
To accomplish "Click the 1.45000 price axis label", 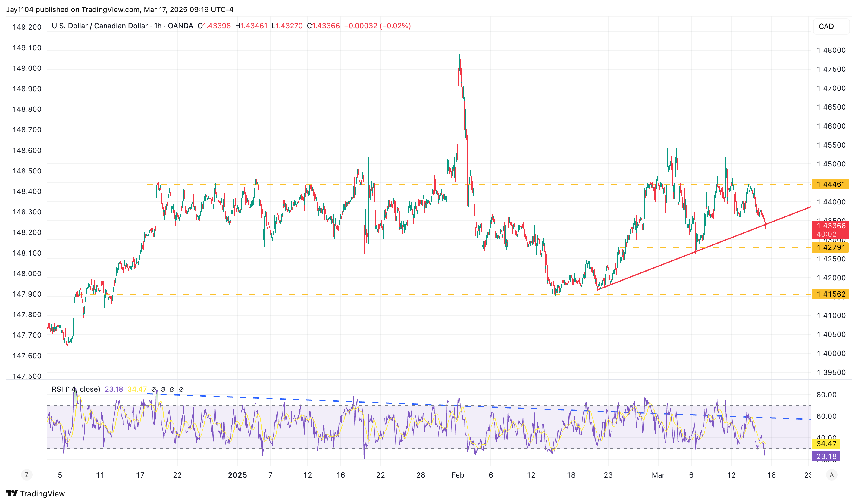I will pyautogui.click(x=831, y=164).
